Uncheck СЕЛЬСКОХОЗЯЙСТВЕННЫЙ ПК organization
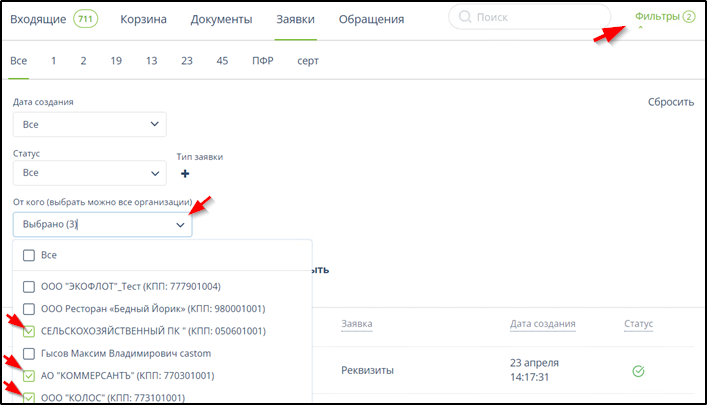Image resolution: width=707 pixels, height=405 pixels. click(28, 331)
